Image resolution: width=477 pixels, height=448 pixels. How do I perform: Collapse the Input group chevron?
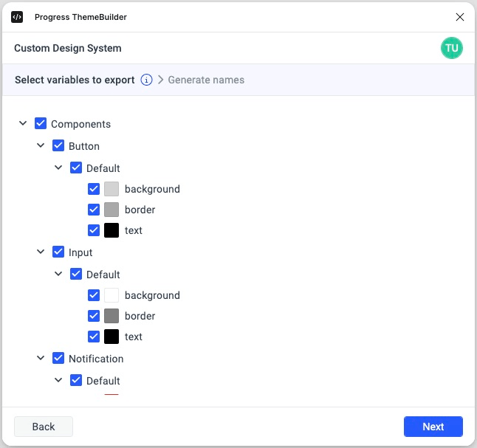pos(41,252)
